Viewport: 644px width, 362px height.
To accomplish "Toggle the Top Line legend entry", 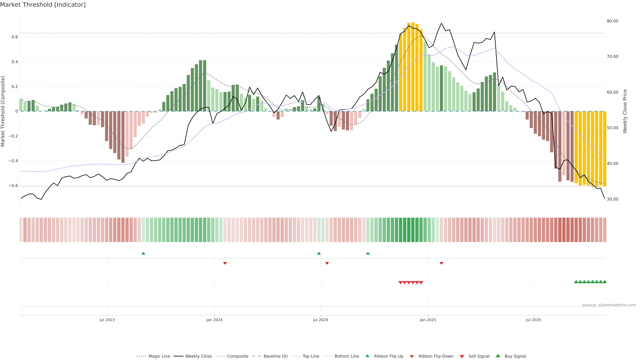I will coord(311,356).
